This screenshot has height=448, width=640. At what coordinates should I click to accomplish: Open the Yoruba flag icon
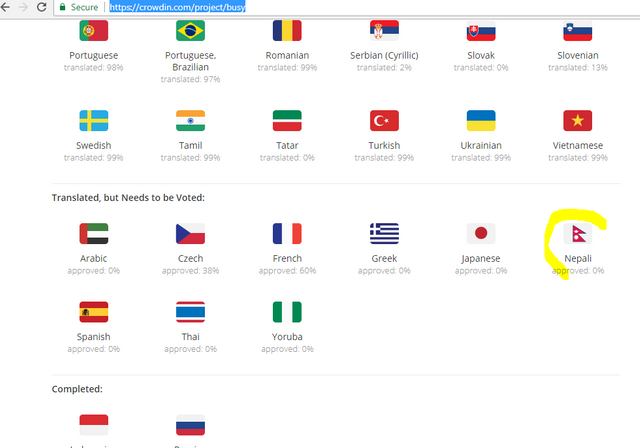pos(287,312)
